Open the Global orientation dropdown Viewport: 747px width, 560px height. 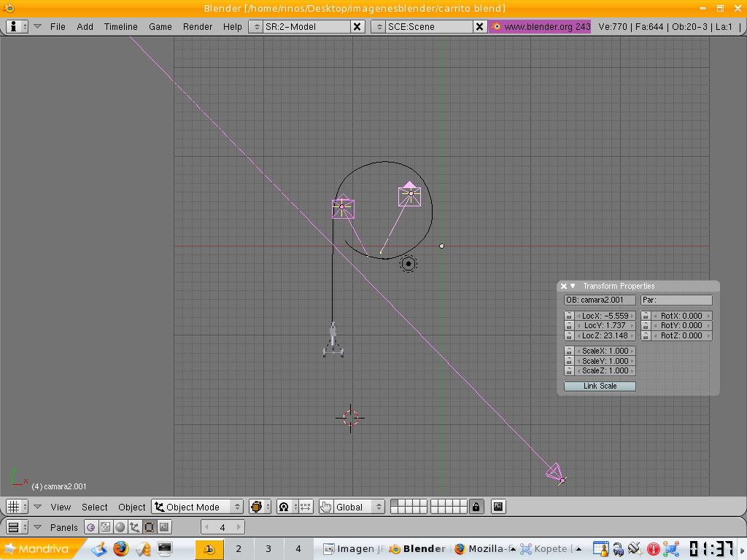click(x=358, y=507)
